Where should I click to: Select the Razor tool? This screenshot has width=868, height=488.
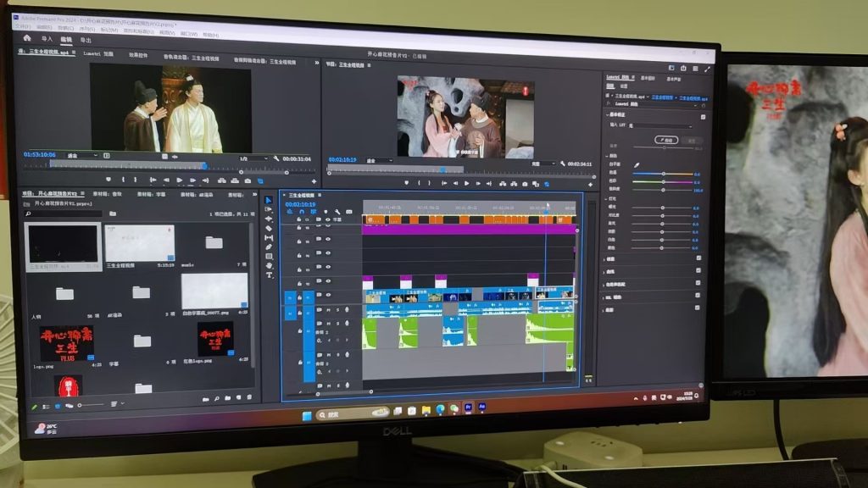click(x=269, y=229)
